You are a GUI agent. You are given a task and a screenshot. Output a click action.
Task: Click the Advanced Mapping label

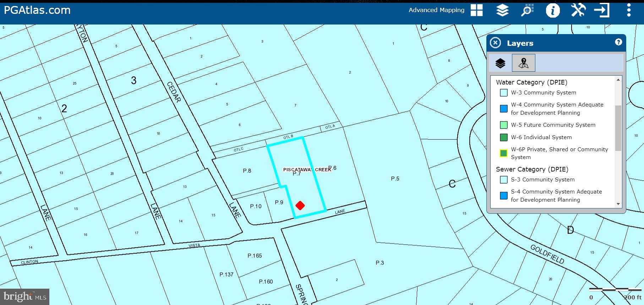[x=436, y=10]
